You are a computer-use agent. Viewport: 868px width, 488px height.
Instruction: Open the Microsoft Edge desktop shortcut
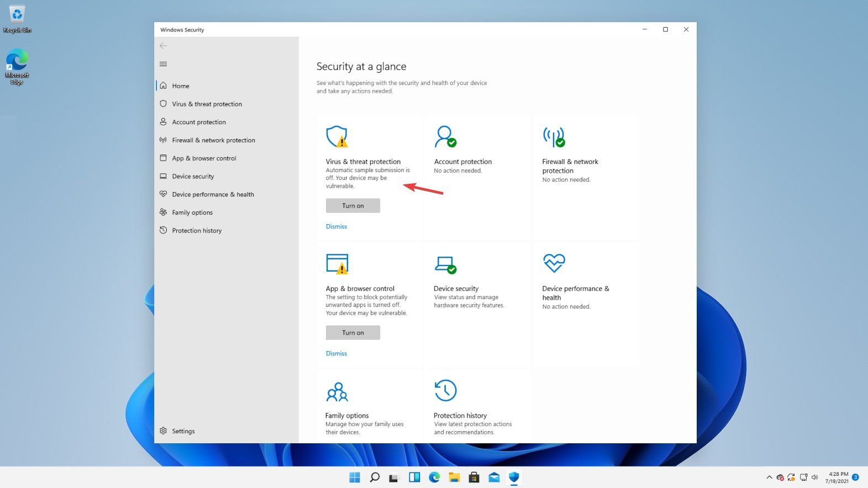click(17, 67)
